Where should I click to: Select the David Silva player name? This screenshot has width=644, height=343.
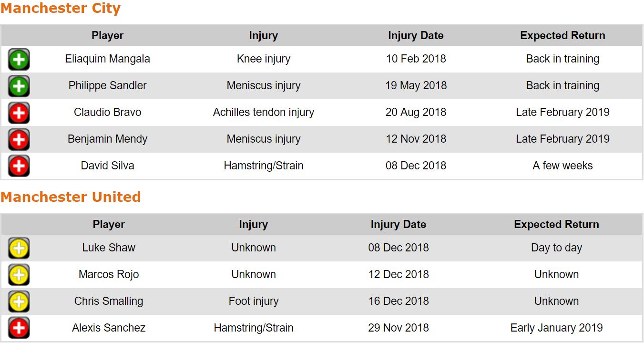[x=107, y=166]
